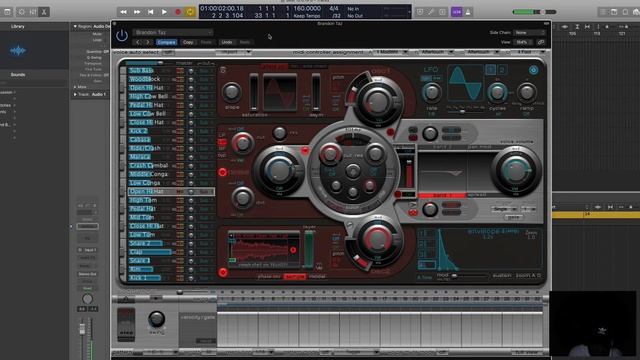
Task: Go to previous preset arrow
Action: coord(138,42)
